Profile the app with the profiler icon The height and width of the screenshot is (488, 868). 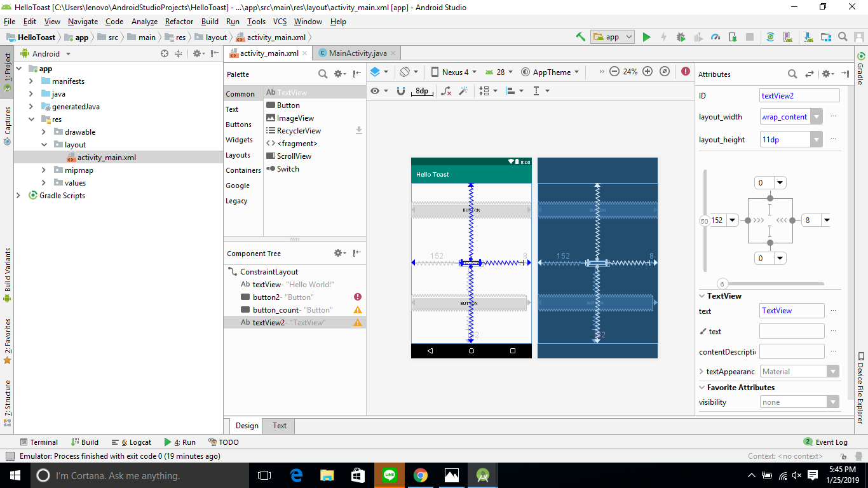715,37
